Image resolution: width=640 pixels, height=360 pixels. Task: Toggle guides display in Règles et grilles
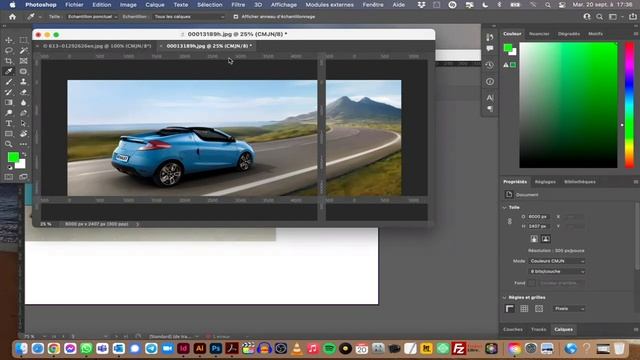coord(539,309)
